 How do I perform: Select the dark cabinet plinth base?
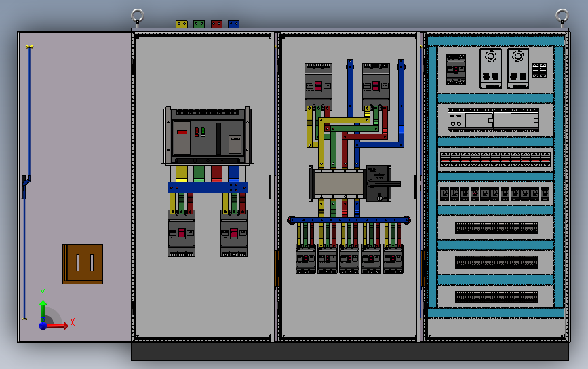pyautogui.click(x=350, y=351)
